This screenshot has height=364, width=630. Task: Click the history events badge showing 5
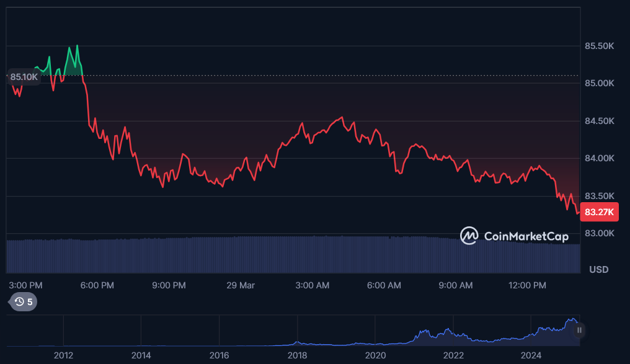[x=23, y=302]
